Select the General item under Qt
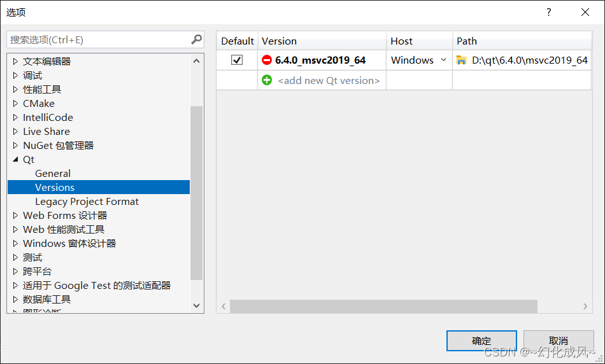Viewport: 605px width, 364px height. (53, 174)
